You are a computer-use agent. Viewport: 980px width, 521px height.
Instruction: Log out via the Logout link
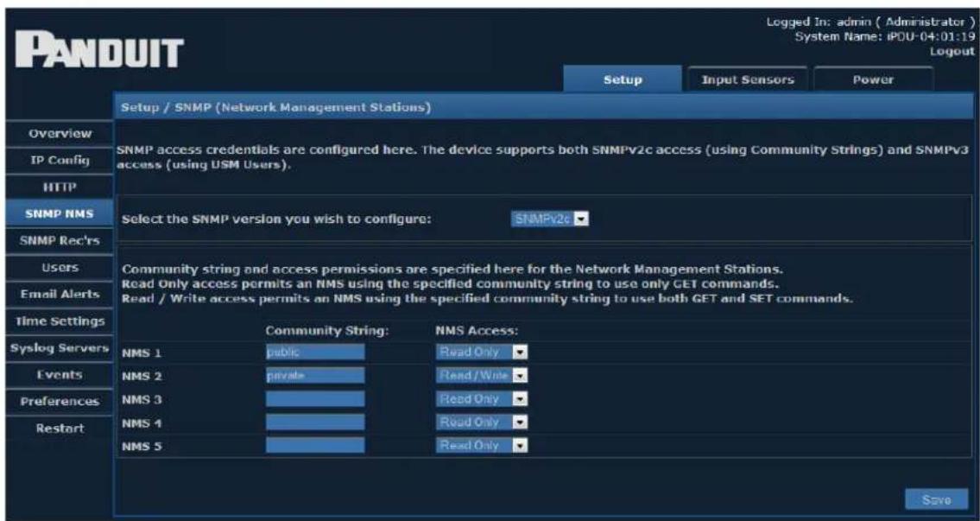[x=952, y=51]
